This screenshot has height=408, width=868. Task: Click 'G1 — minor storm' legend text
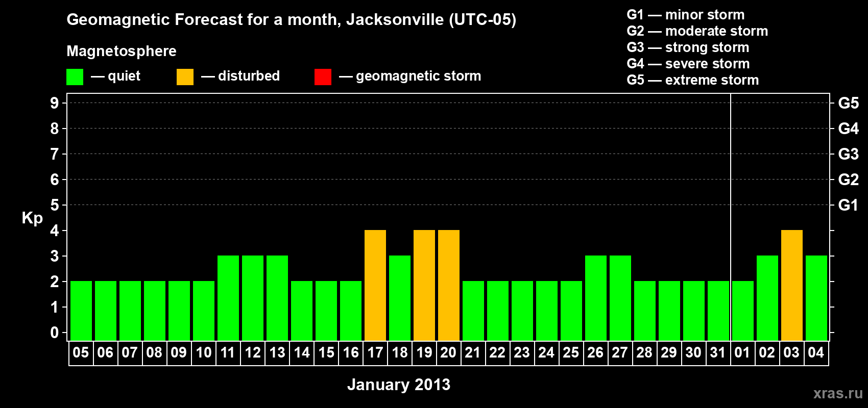tap(686, 15)
